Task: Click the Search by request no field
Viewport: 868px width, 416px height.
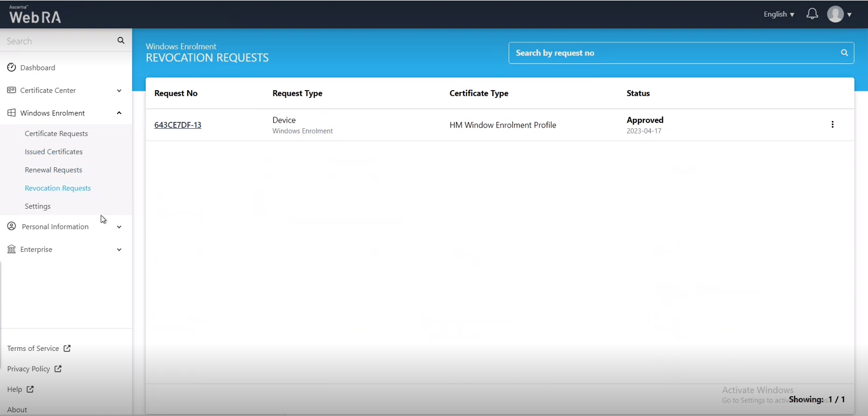Action: coord(672,53)
